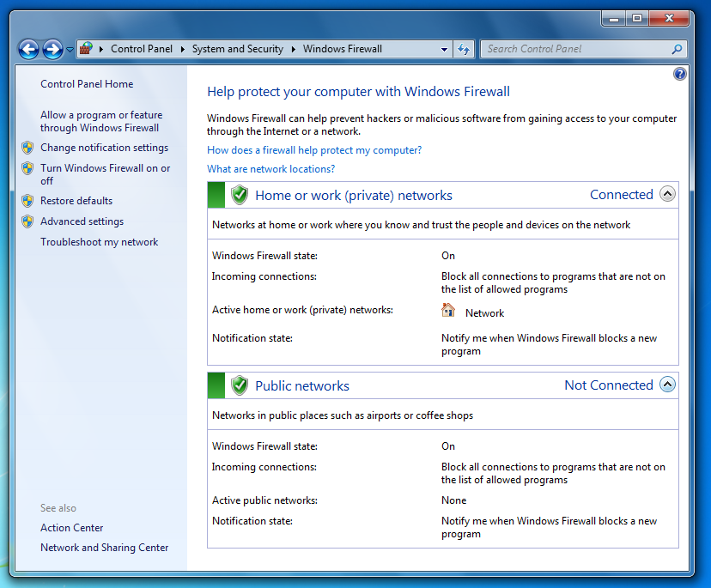
Task: Navigate to System and Security breadcrumb
Action: pos(238,49)
